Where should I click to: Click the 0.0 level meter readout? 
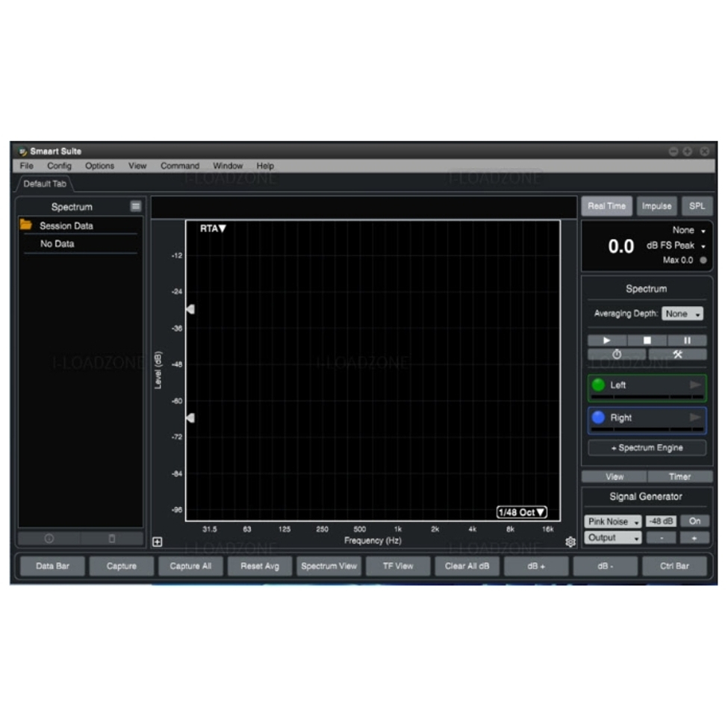(x=621, y=246)
